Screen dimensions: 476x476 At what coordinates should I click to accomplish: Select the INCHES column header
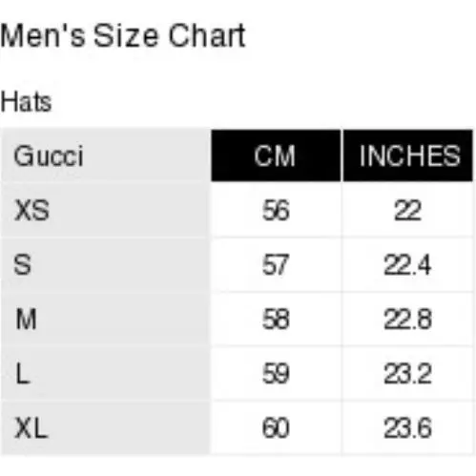pos(408,155)
